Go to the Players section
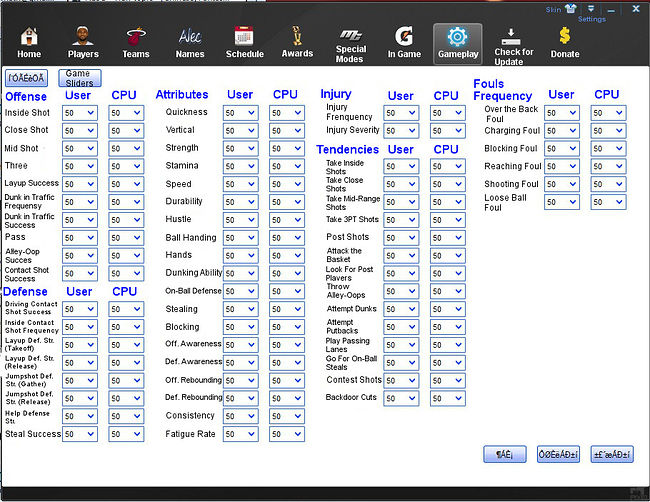 (83, 42)
